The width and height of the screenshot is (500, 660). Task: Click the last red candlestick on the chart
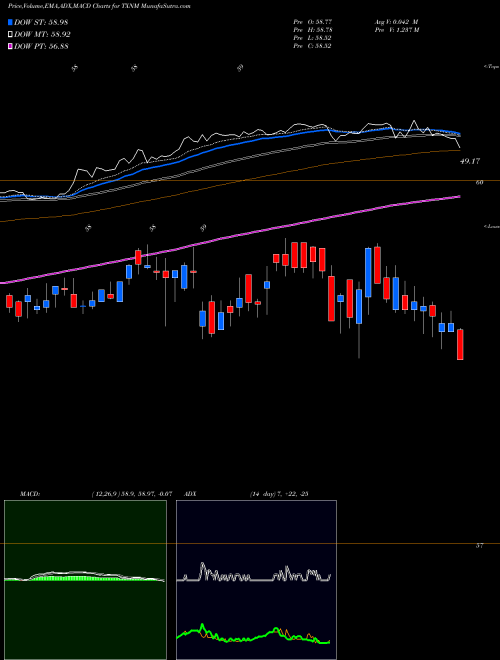[460, 344]
